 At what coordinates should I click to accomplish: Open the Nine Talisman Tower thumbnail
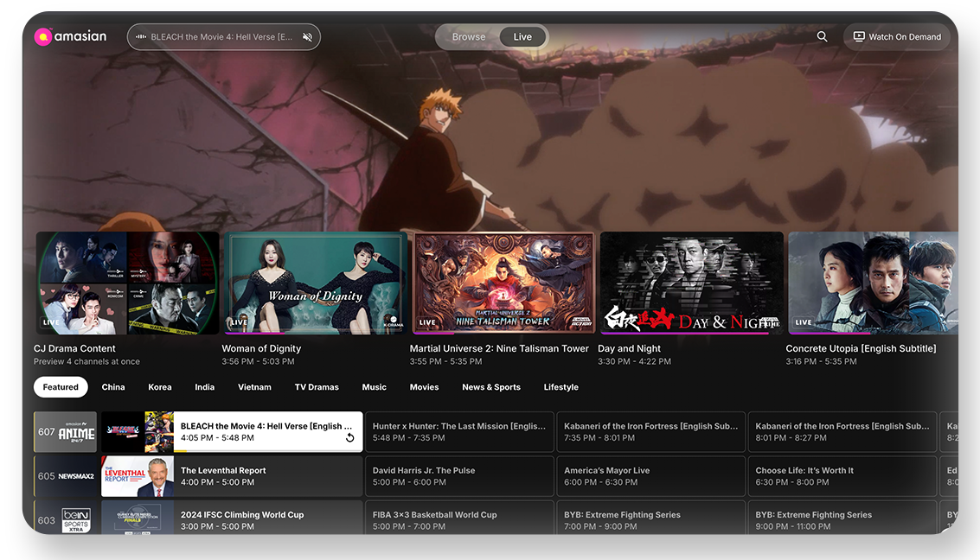tap(503, 283)
